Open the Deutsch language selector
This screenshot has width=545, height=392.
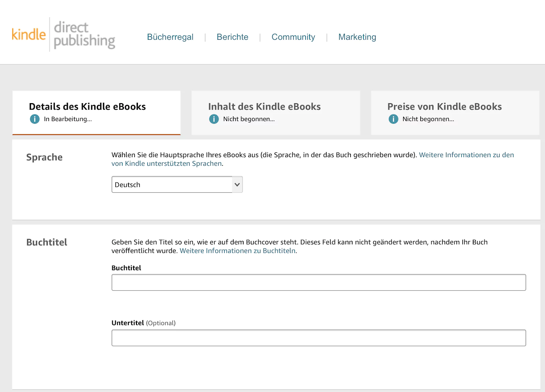[177, 184]
